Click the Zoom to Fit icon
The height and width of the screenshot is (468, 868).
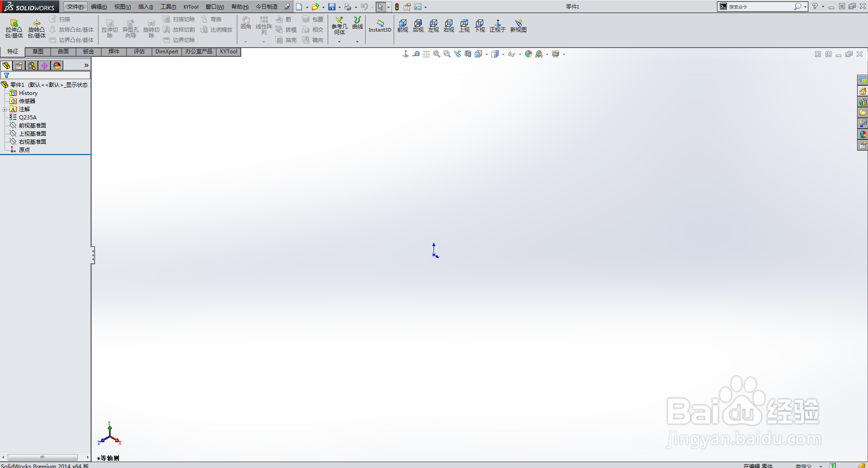437,54
